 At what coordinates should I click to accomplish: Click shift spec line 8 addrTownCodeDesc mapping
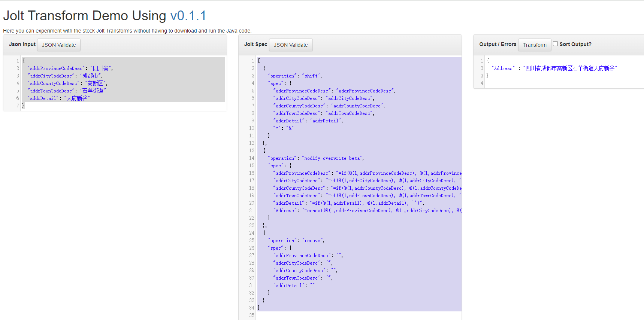coord(324,113)
